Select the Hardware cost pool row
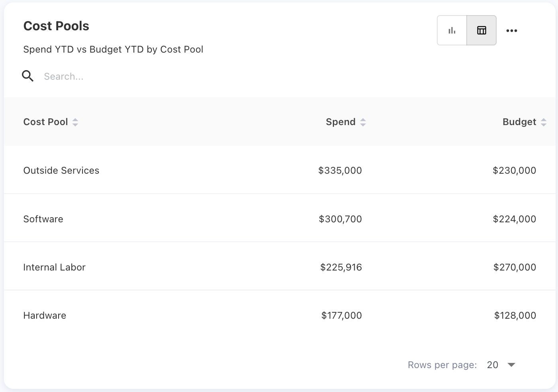The height and width of the screenshot is (392, 558). [45, 316]
